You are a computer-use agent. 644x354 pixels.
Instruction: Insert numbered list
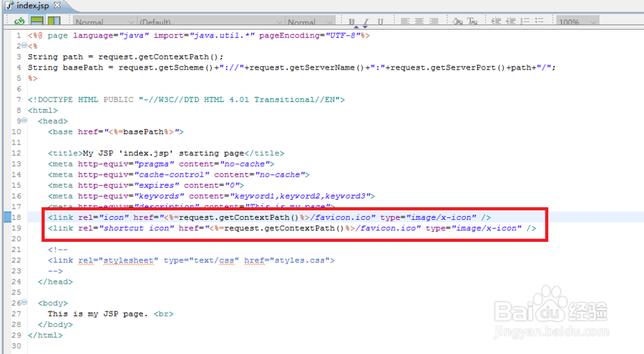coord(525,21)
